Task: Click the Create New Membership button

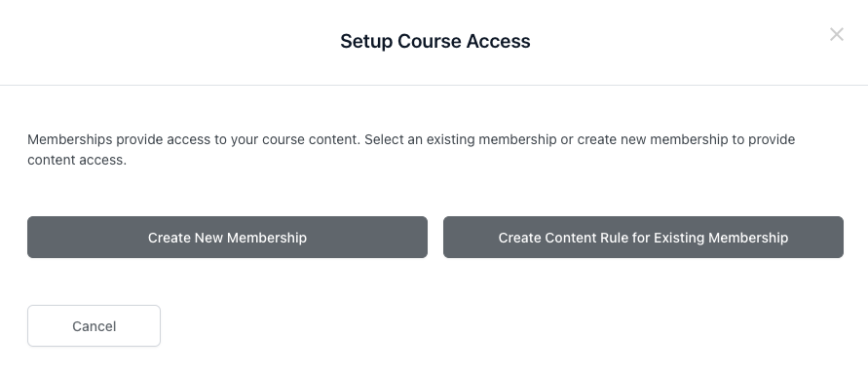Action: coord(227,237)
